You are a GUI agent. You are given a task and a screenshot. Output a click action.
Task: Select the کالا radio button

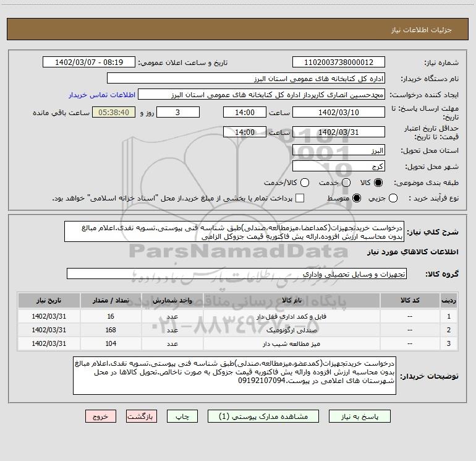coord(378,183)
